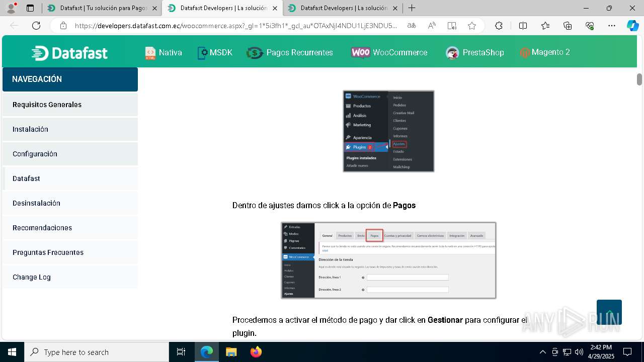Select Desinstalación in navigation
Image resolution: width=644 pixels, height=362 pixels.
point(70,203)
